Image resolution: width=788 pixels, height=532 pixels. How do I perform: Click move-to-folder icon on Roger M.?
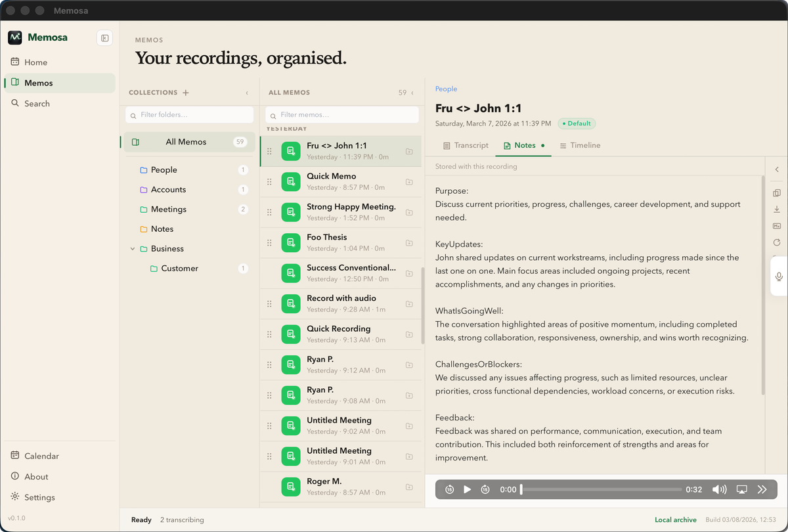[x=409, y=487]
